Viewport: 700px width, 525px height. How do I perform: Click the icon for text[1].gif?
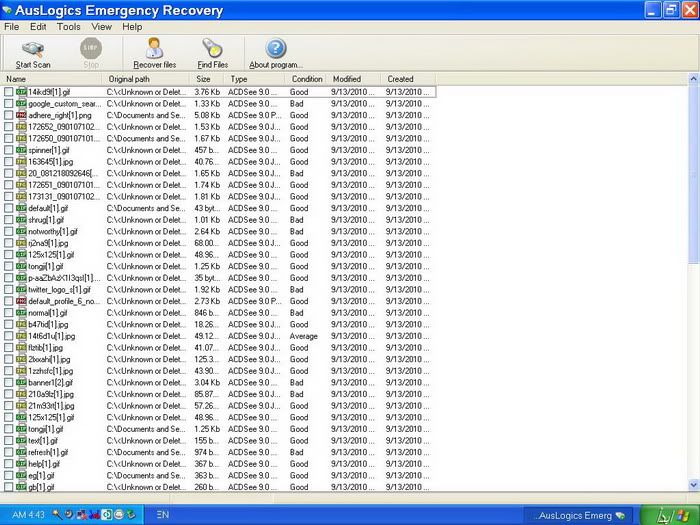(x=21, y=441)
